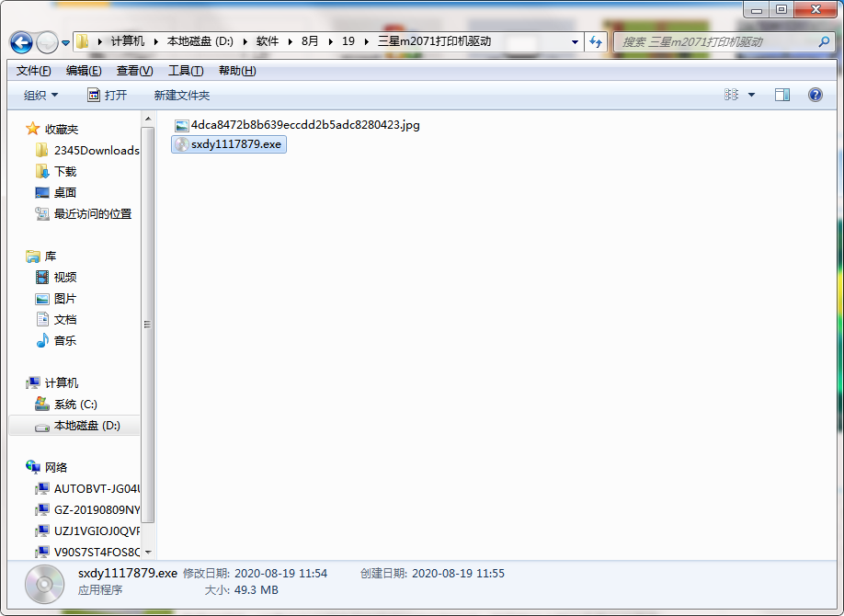Viewport: 844px width, 616px height.
Task: Open the 编辑(E) menu
Action: 84,71
